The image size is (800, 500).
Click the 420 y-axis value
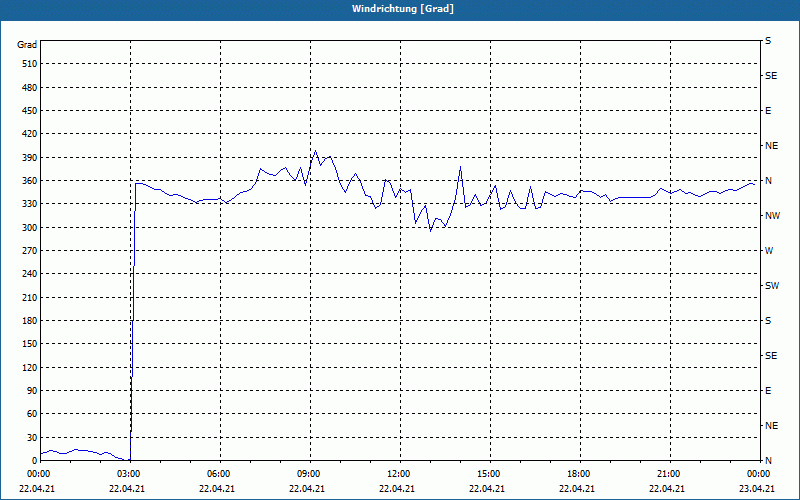[30, 134]
